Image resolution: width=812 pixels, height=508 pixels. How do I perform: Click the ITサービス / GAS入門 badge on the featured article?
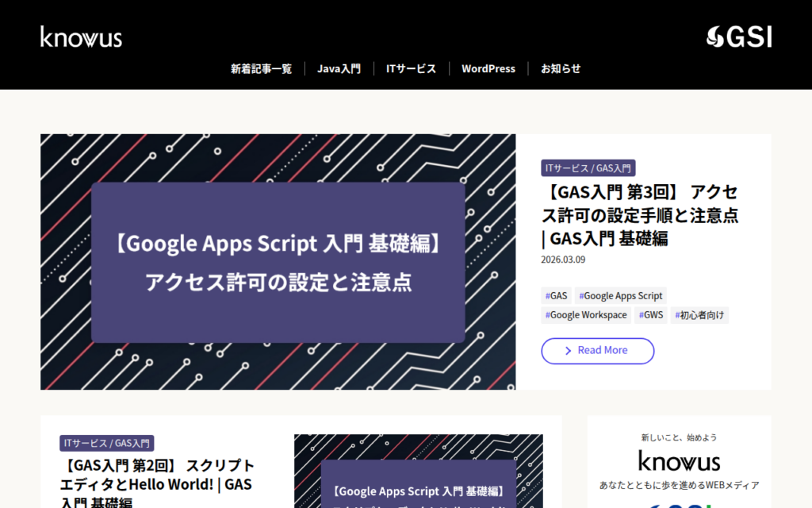click(588, 168)
